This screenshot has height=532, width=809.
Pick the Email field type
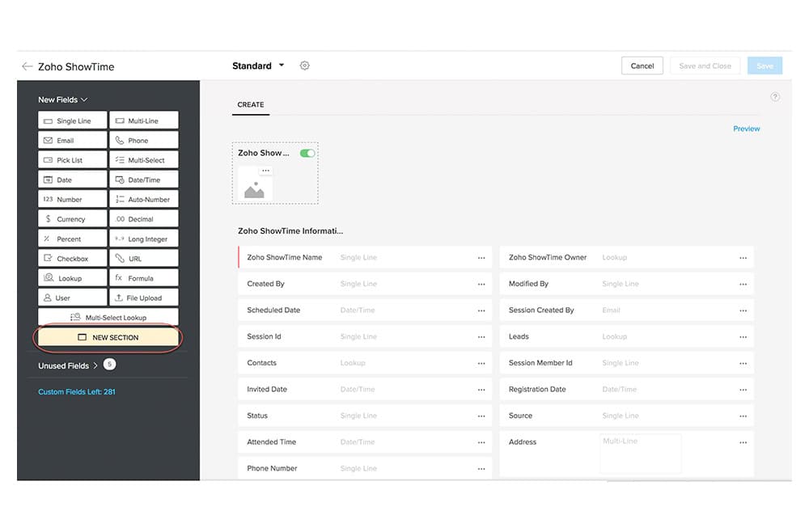tap(72, 140)
